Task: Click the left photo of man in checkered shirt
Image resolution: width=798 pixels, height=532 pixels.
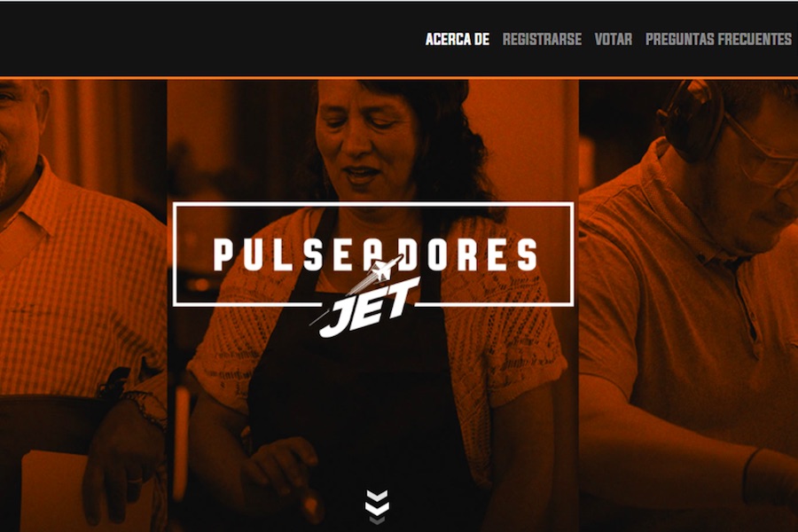Action: pyautogui.click(x=83, y=305)
